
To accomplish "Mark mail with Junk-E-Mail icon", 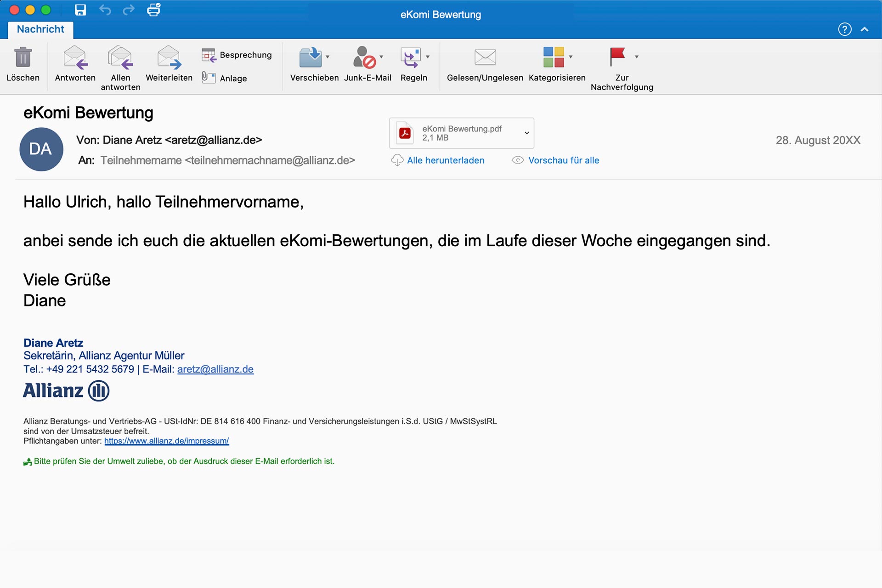I will [x=364, y=57].
